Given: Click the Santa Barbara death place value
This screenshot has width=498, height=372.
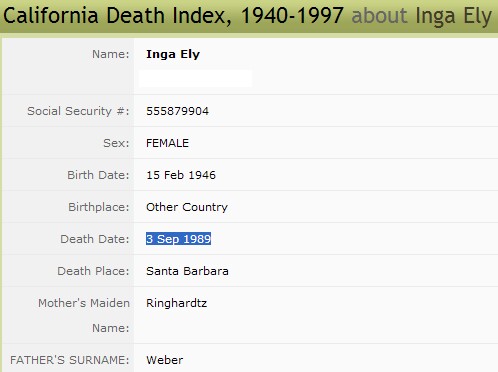Looking at the screenshot, I should click(x=187, y=271).
